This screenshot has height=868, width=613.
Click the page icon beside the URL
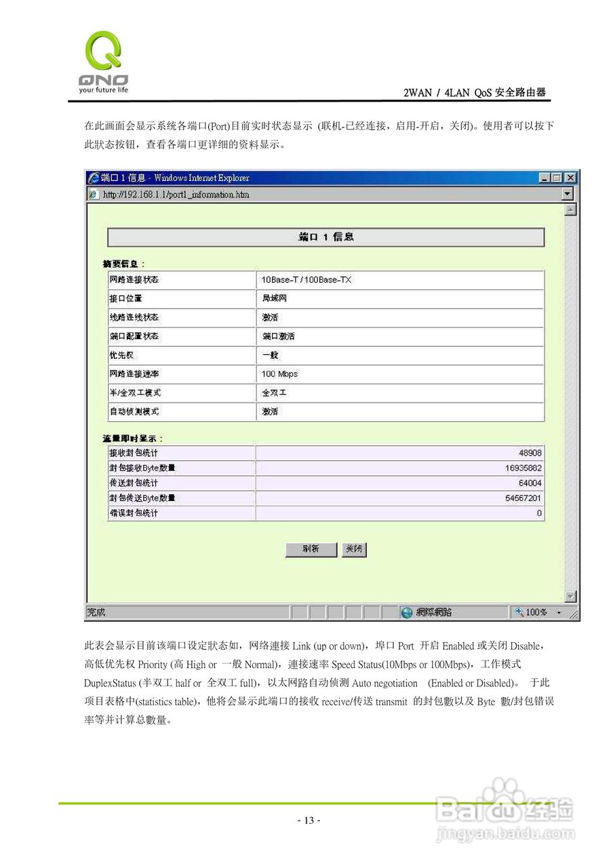pos(94,195)
